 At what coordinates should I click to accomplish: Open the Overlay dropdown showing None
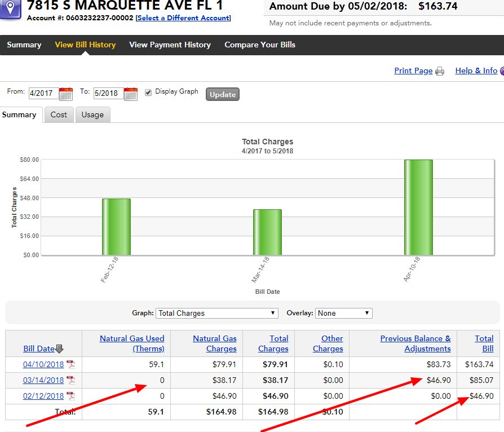343,314
